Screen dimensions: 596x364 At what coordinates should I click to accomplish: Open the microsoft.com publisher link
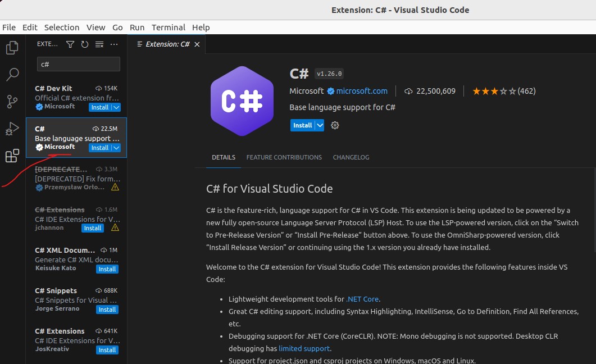pyautogui.click(x=362, y=91)
